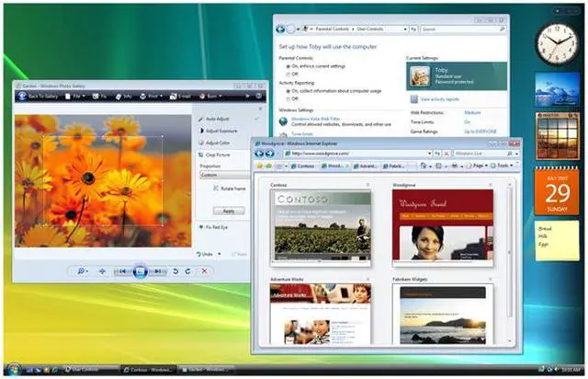Enable activity reporting collection option
588x379 pixels.
288,90
